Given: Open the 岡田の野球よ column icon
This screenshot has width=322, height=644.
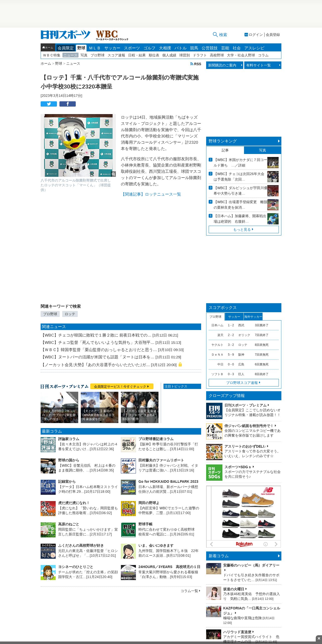Looking at the screenshot, I should pos(128,509).
